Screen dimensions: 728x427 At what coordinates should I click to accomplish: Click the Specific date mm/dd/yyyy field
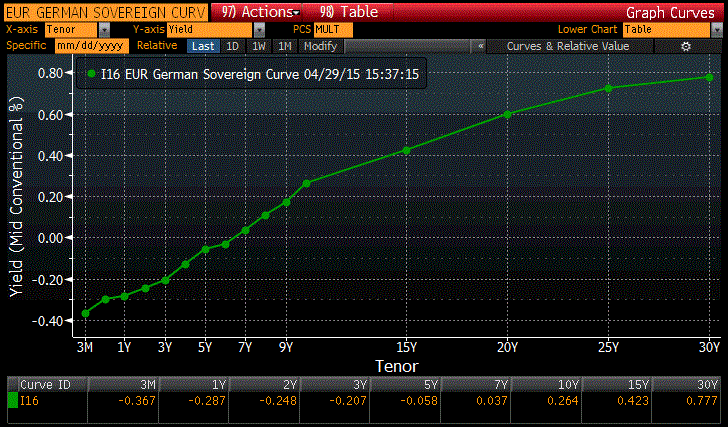coord(89,46)
